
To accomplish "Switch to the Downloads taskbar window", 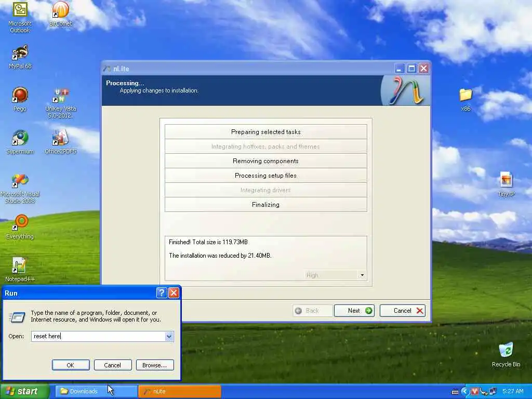I will (x=96, y=392).
